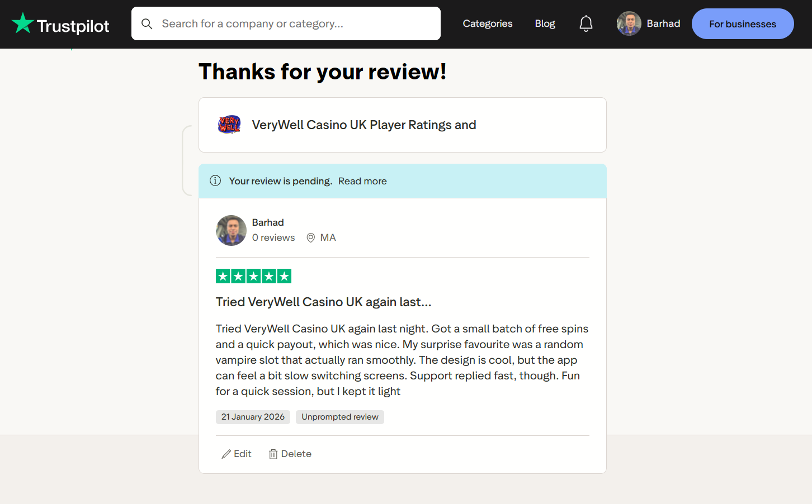812x504 pixels.
Task: Follow the Read more link
Action: (x=362, y=181)
